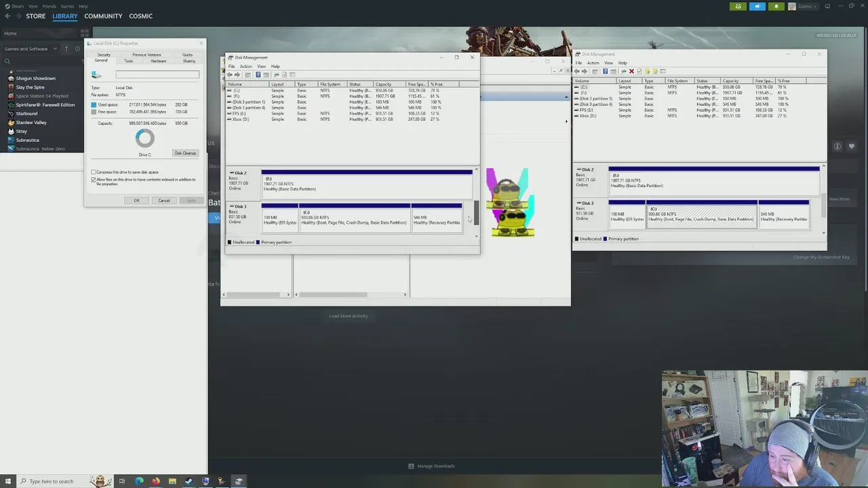This screenshot has width=868, height=488.
Task: Open Microsoft Edge from taskbar
Action: point(139,481)
